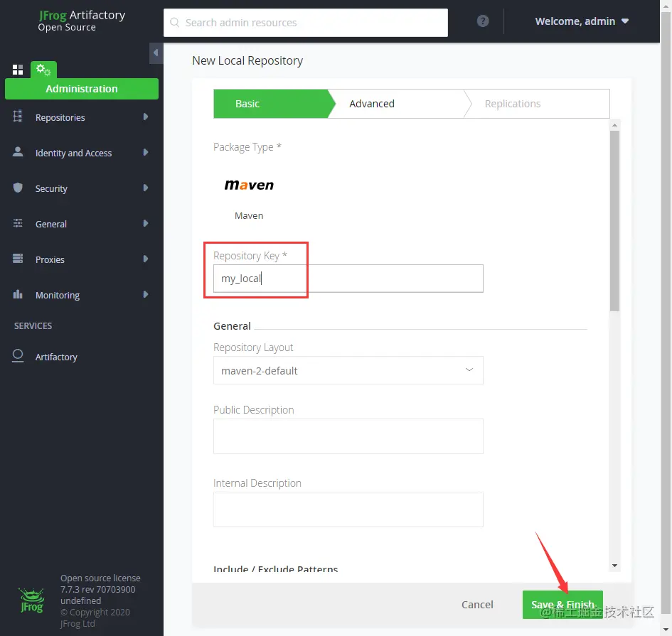Click the New Local Repository heading

coord(247,61)
